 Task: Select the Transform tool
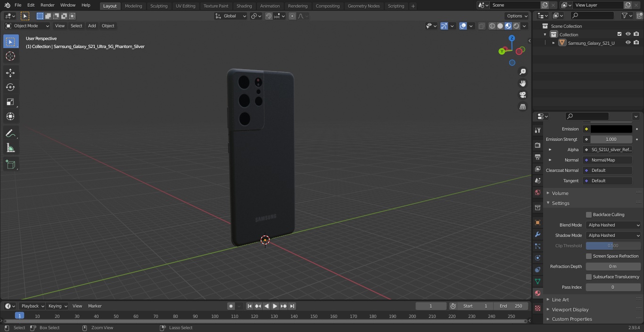click(10, 116)
